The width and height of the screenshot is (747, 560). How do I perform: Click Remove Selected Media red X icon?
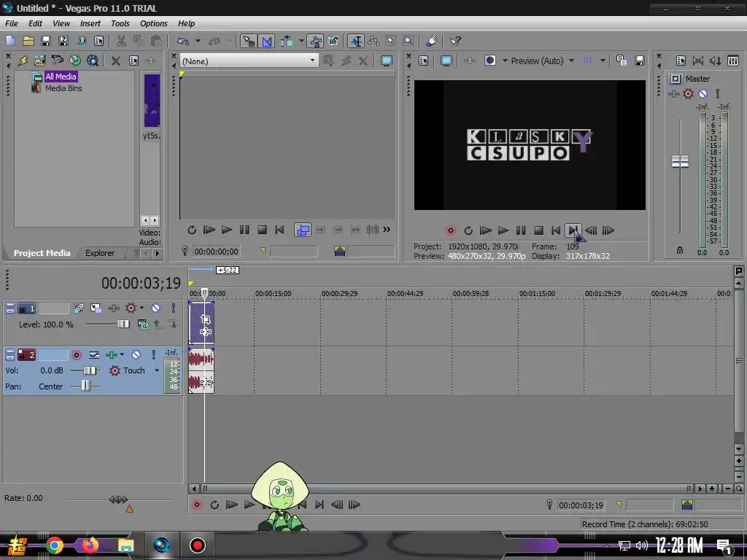click(116, 61)
